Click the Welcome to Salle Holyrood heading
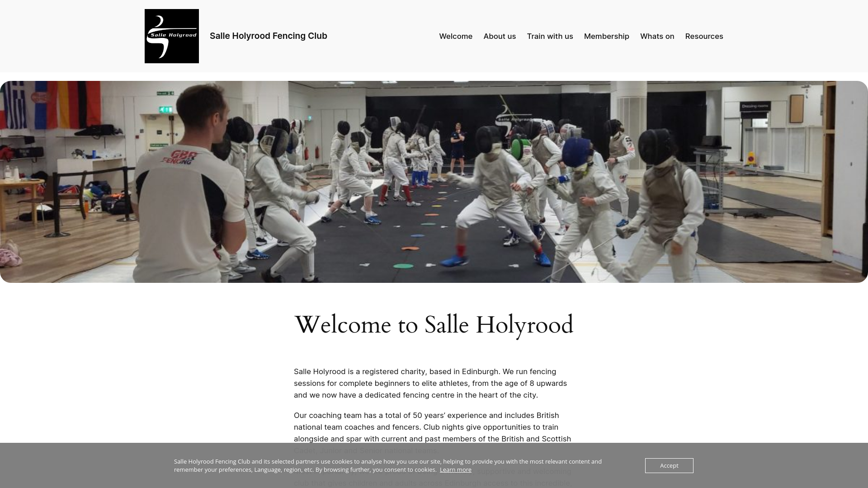This screenshot has height=488, width=868. (434, 325)
